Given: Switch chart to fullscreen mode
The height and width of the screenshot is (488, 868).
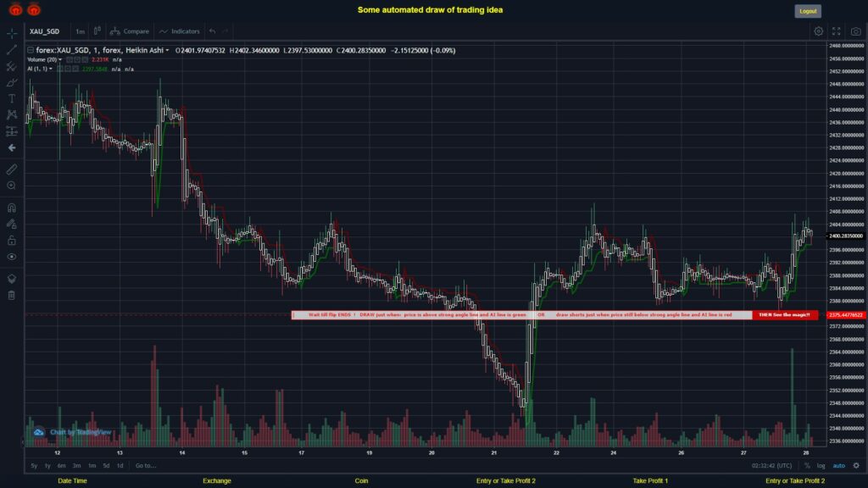Looking at the screenshot, I should point(837,31).
